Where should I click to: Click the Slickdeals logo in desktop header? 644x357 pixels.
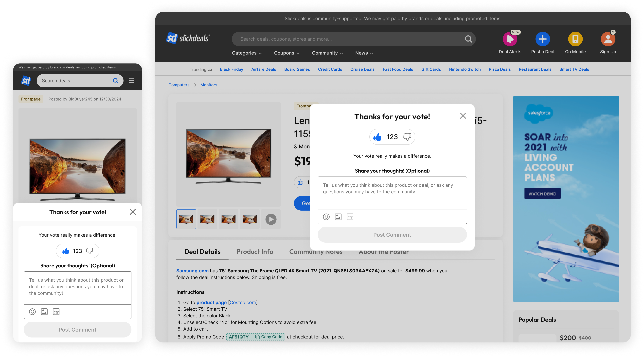(x=188, y=38)
